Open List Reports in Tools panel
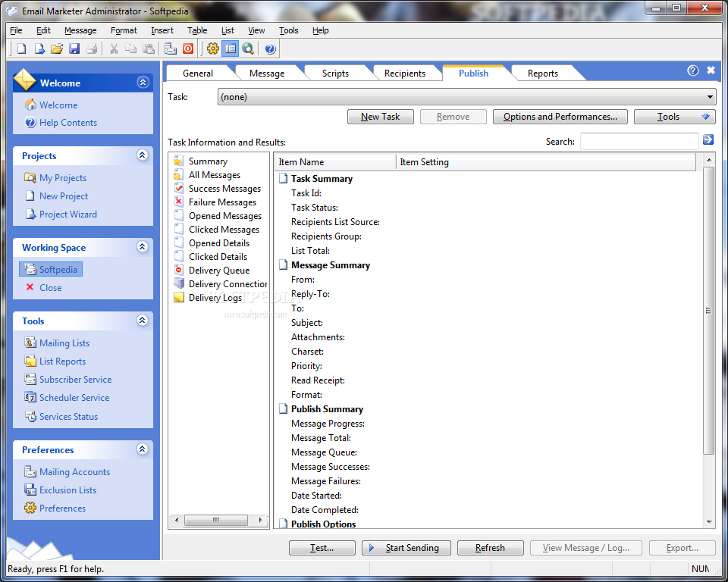This screenshot has width=728, height=582. (62, 361)
